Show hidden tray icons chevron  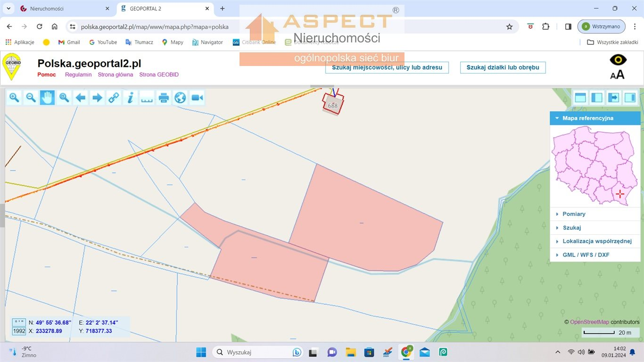558,352
